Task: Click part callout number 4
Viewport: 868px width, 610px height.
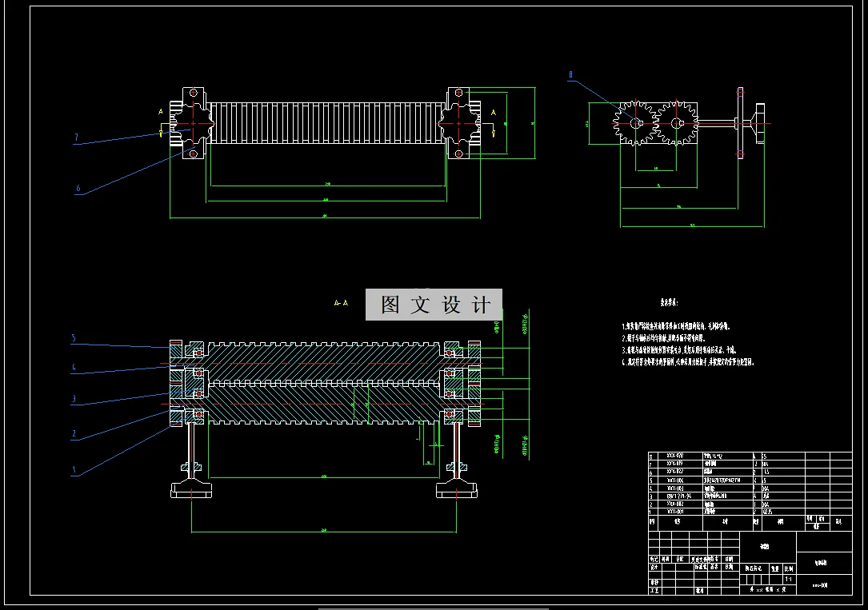Action: click(x=74, y=367)
